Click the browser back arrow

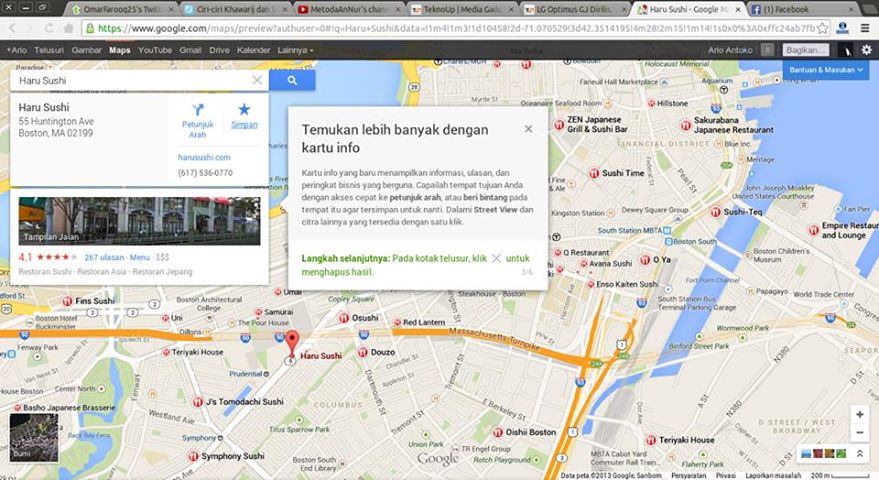(x=12, y=28)
